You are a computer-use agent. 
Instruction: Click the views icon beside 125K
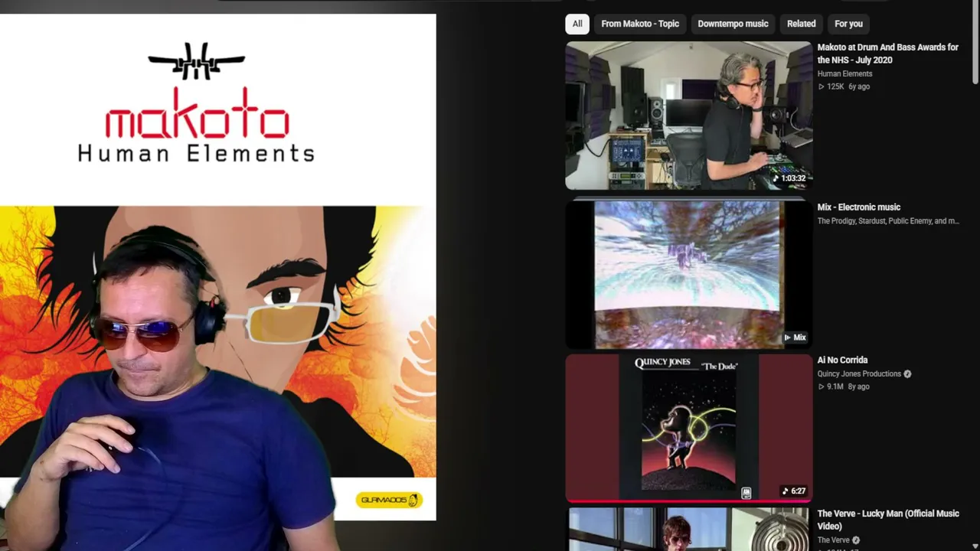[x=822, y=87]
